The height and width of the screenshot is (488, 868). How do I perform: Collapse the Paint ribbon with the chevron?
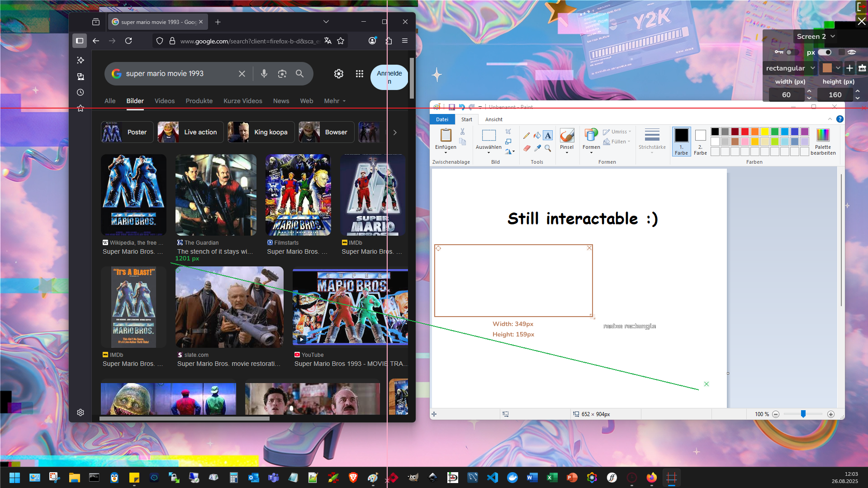click(x=830, y=119)
